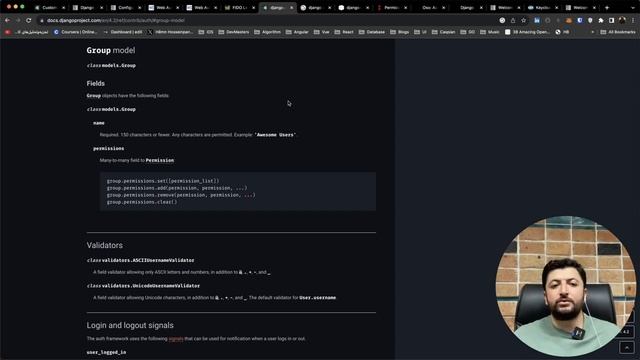Reload the Django docs page

(29, 20)
